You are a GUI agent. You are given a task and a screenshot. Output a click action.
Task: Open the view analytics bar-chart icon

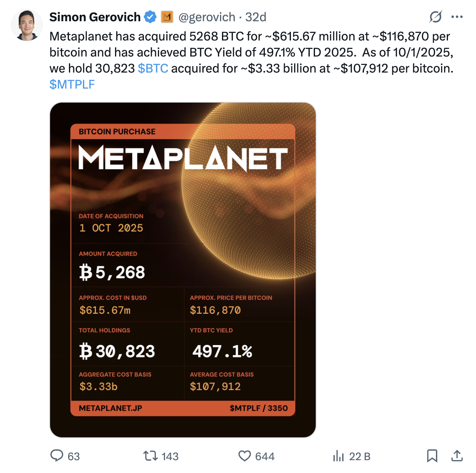[339, 456]
